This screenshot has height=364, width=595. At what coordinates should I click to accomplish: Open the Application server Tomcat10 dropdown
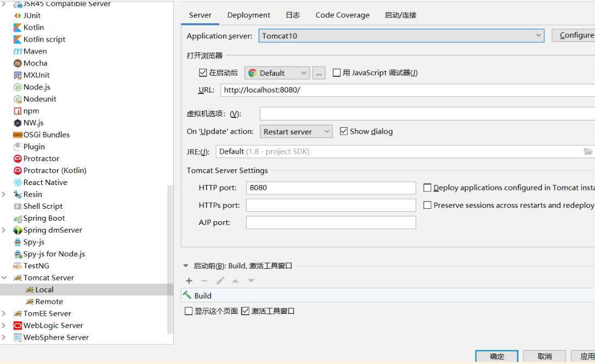[402, 36]
